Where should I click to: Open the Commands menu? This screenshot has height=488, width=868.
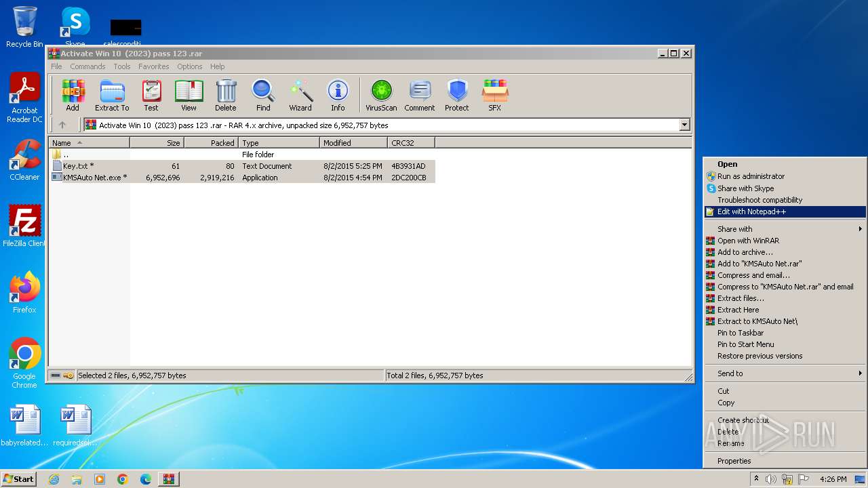[x=87, y=66]
